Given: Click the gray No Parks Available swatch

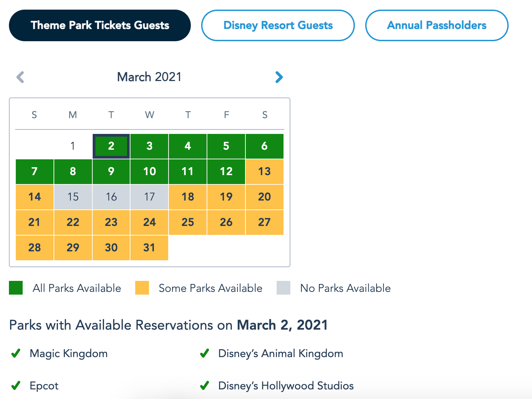Looking at the screenshot, I should pos(284,288).
